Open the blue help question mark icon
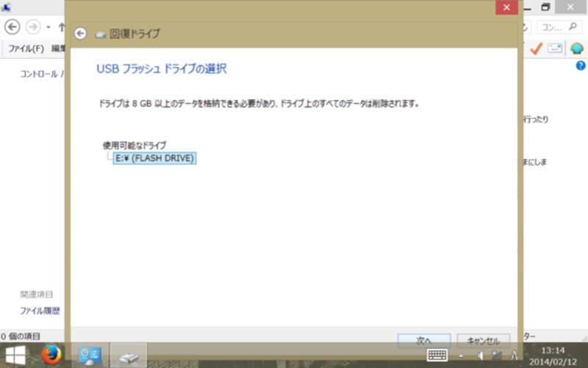 click(581, 66)
